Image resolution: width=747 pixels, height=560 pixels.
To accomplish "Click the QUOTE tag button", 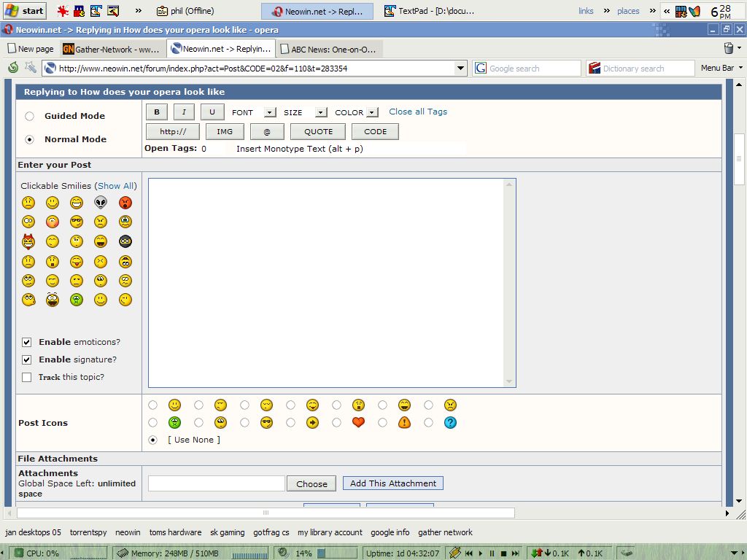I will click(x=318, y=131).
